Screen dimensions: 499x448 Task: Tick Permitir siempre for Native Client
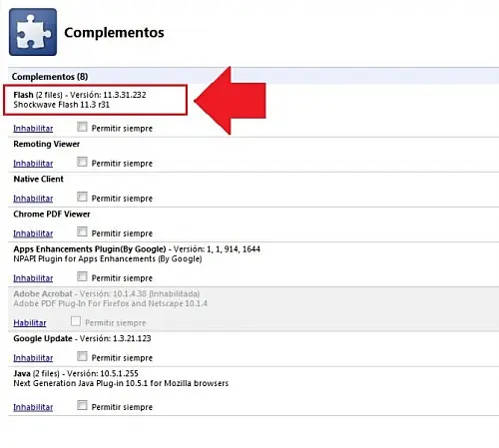[x=82, y=197]
